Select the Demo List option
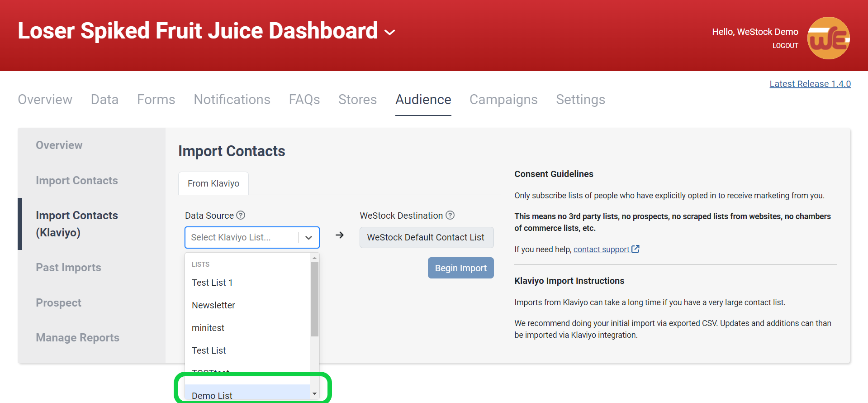This screenshot has width=868, height=403. point(247,393)
